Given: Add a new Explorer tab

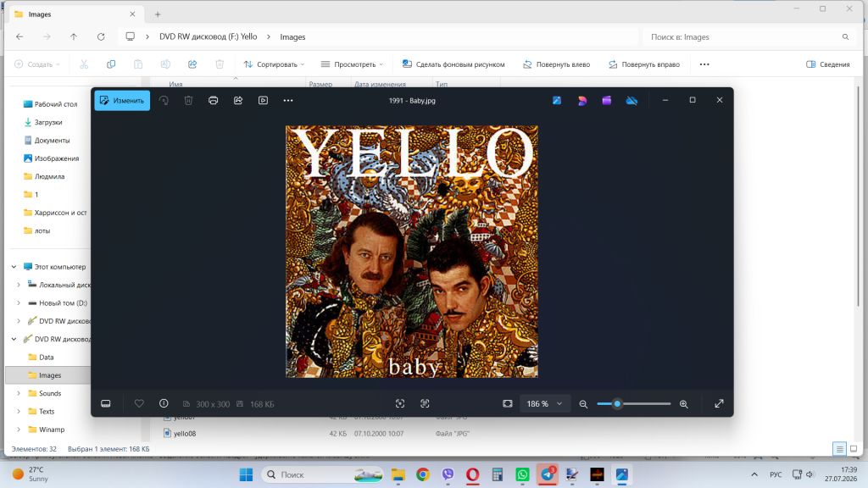Looking at the screenshot, I should (x=158, y=14).
